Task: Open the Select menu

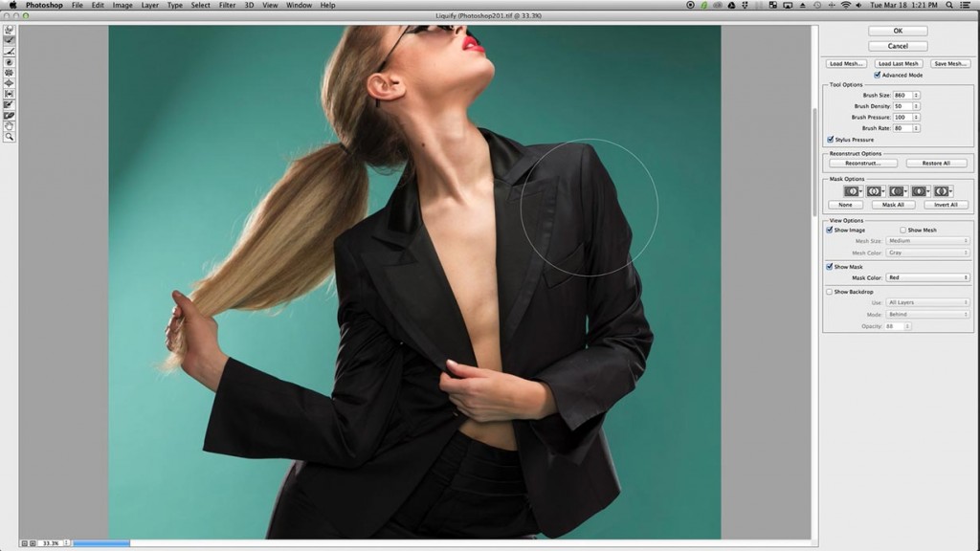Action: pyautogui.click(x=200, y=5)
